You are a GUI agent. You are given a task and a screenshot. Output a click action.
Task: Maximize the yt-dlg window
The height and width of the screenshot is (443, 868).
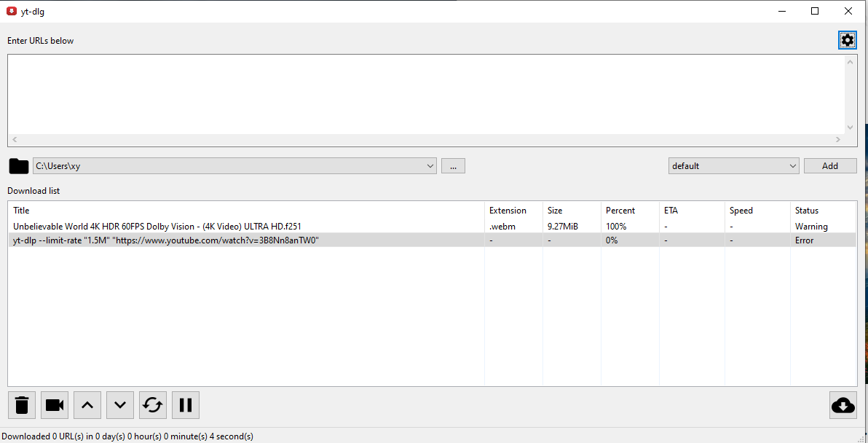[x=815, y=11]
